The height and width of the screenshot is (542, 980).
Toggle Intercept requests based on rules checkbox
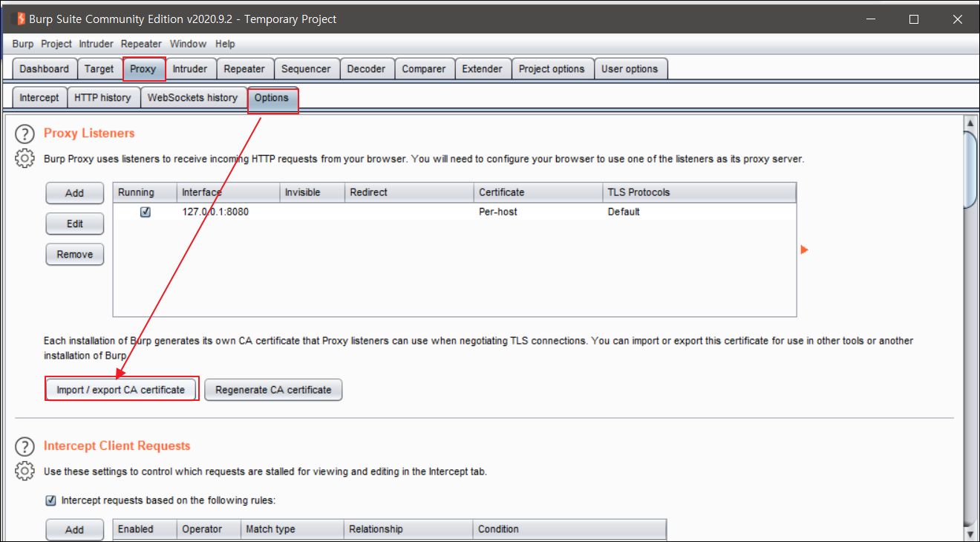point(51,500)
